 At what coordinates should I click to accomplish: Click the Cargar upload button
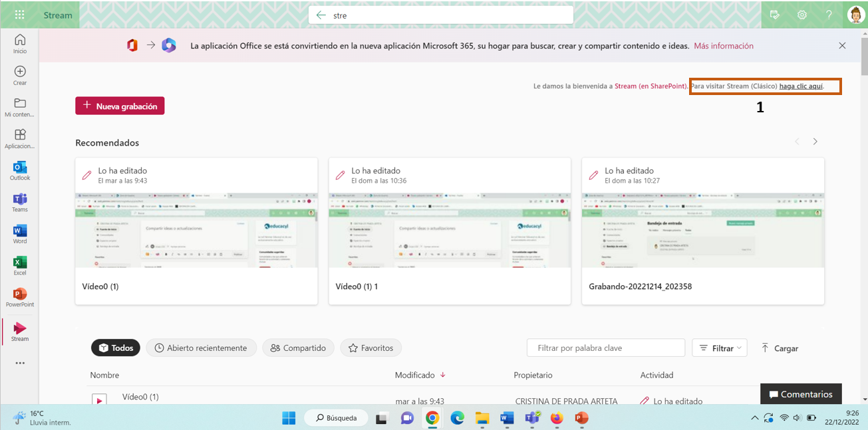(780, 348)
